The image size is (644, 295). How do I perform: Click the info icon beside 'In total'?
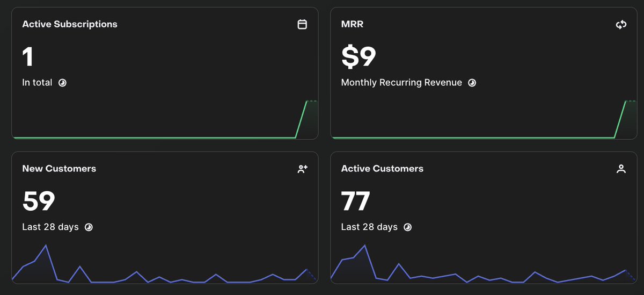62,83
